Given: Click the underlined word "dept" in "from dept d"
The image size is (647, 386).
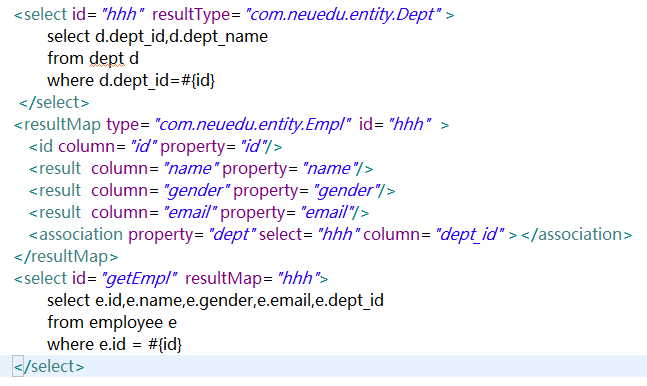Looking at the screenshot, I should tap(106, 58).
